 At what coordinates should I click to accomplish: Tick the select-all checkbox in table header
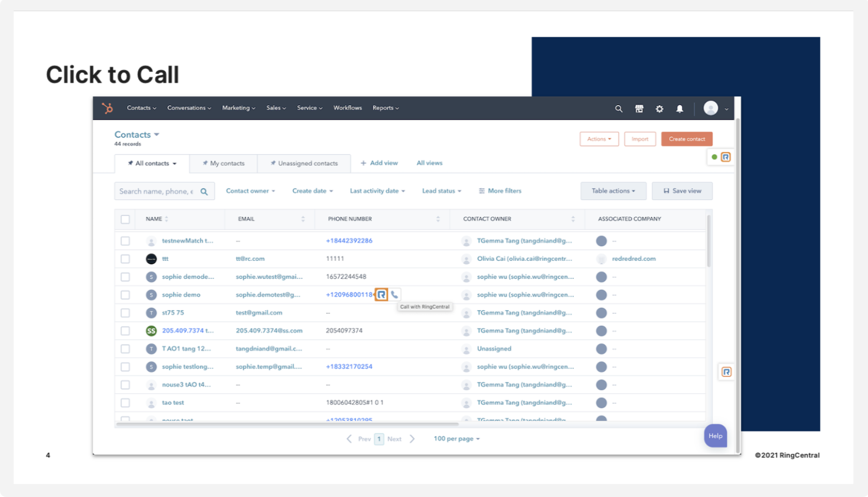pos(125,219)
